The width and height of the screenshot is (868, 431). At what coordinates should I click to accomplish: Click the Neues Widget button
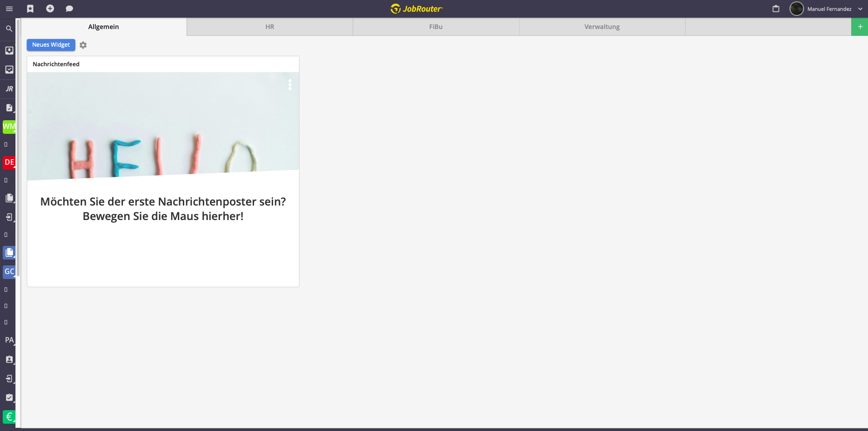click(51, 45)
